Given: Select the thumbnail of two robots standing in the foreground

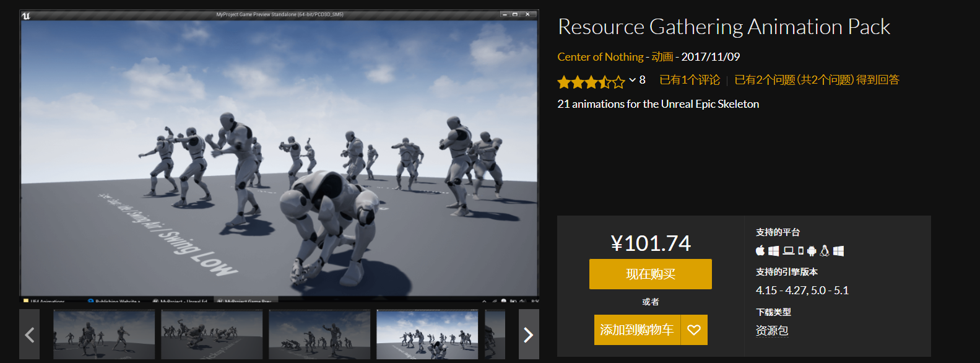Looking at the screenshot, I should coord(104,335).
